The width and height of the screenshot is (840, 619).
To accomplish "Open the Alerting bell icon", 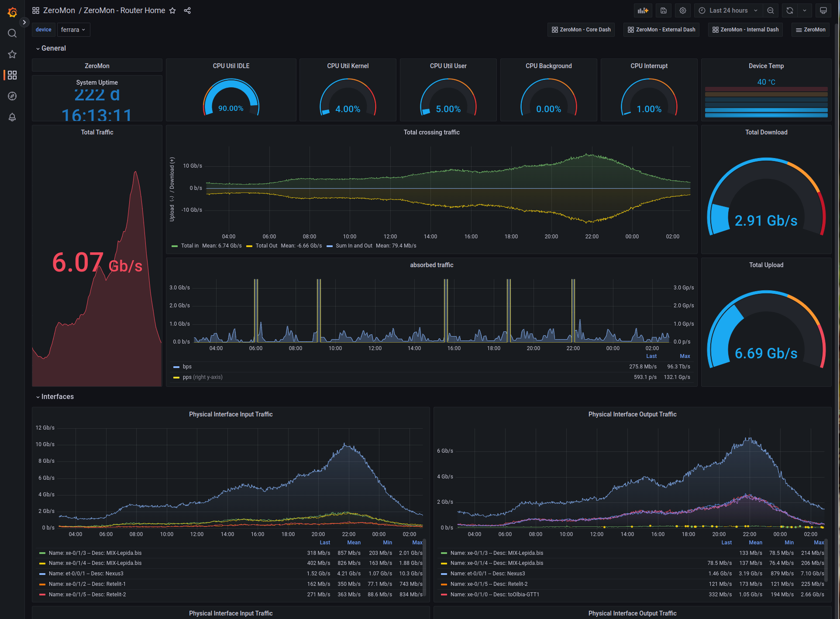I will coord(12,117).
